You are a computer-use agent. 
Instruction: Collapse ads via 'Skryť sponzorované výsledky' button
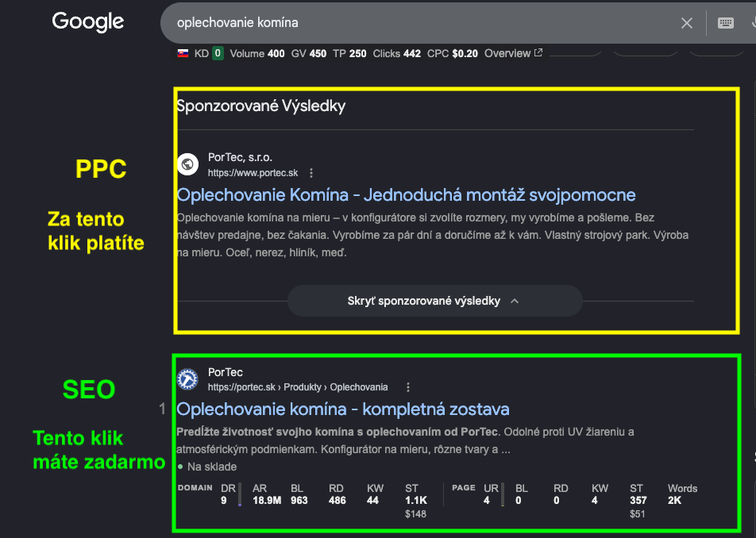click(x=435, y=301)
